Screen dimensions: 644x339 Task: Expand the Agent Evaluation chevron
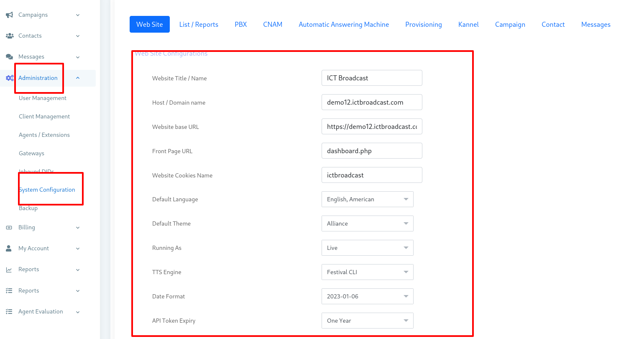pos(78,312)
